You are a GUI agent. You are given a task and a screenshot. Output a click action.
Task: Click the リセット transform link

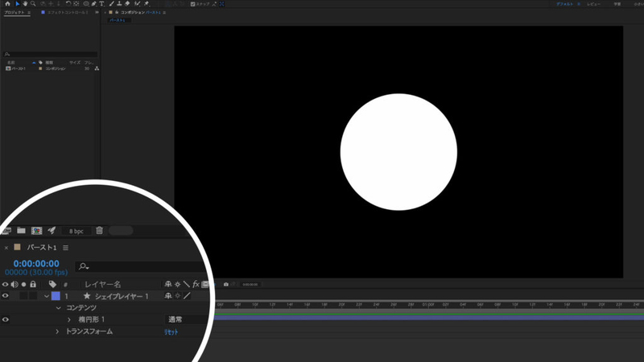pyautogui.click(x=171, y=332)
